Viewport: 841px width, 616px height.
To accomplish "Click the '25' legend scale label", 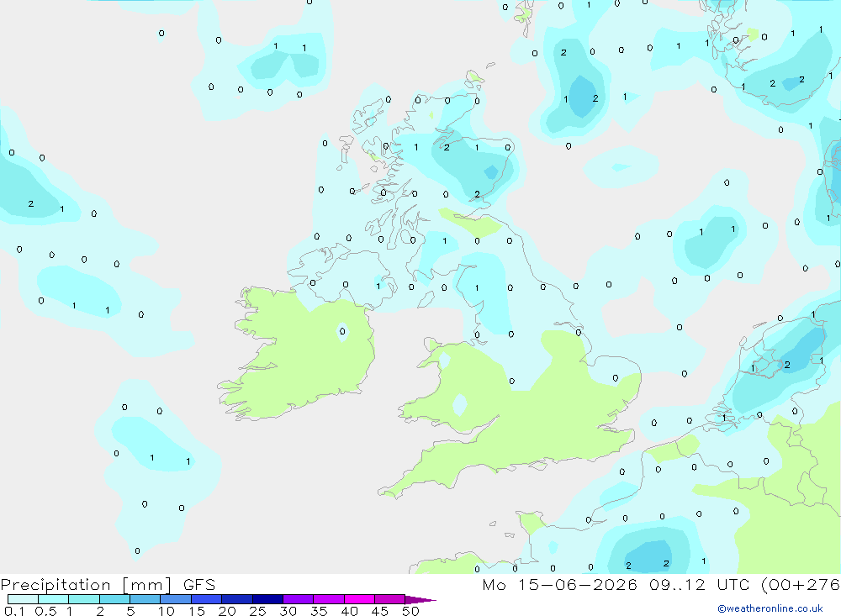I will [257, 611].
